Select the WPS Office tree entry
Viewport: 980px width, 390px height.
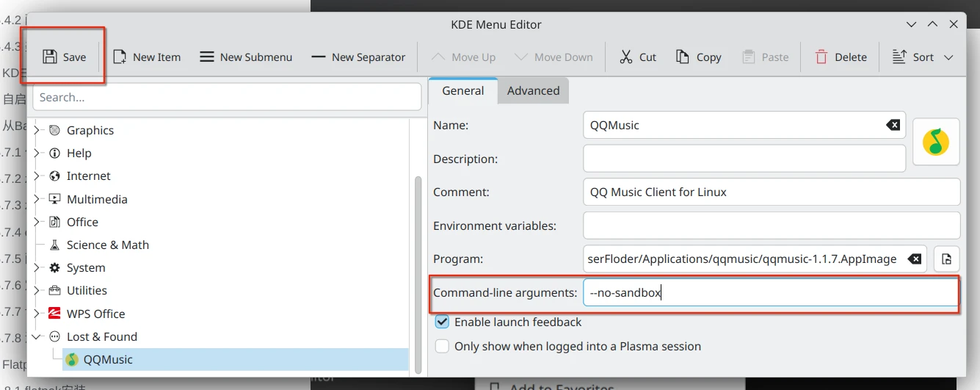95,314
